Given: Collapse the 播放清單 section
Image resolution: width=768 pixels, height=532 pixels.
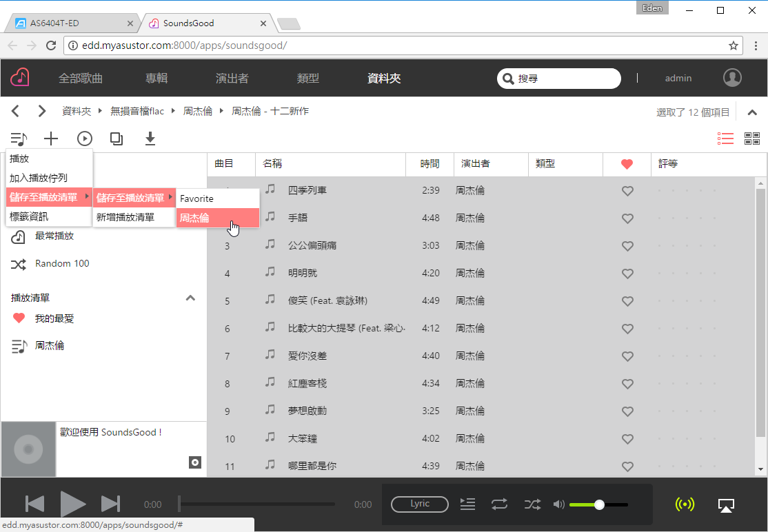Looking at the screenshot, I should tap(190, 298).
